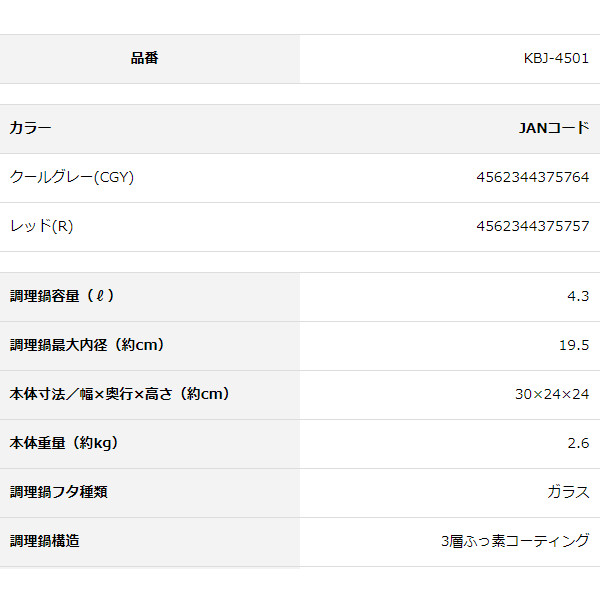Viewport: 600px width, 600px height.
Task: Click the 調理鍋フタ種類 label
Action: [x=58, y=492]
